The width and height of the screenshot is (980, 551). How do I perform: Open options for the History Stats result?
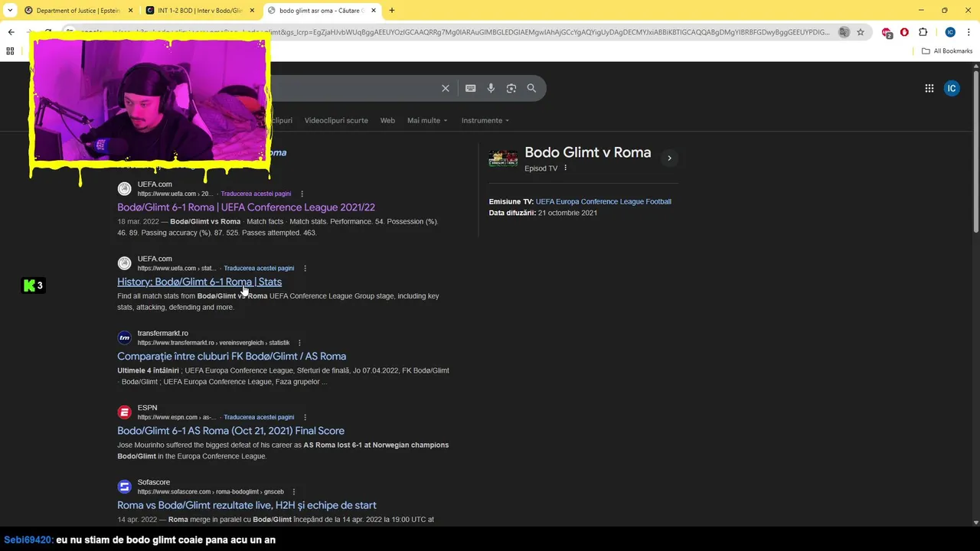tap(305, 269)
